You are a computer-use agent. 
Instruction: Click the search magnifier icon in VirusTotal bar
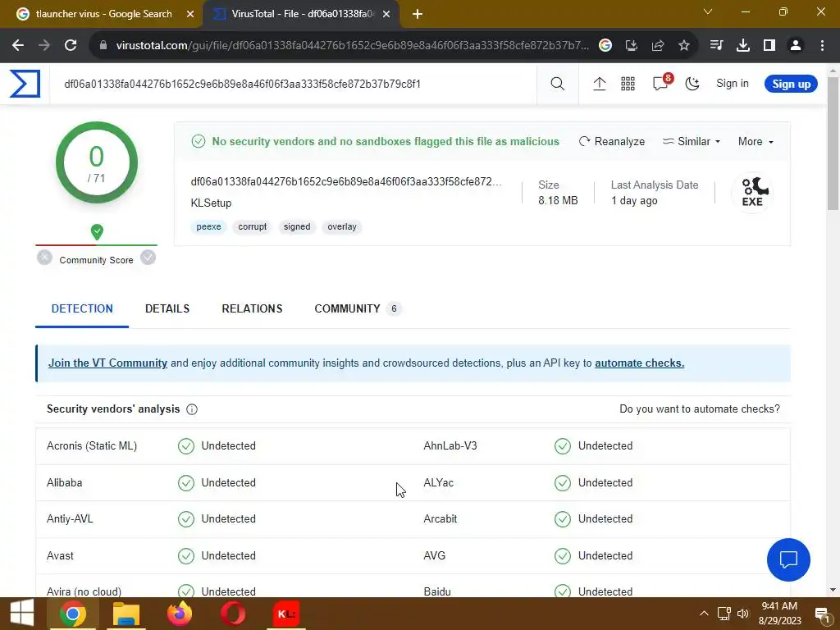(557, 84)
